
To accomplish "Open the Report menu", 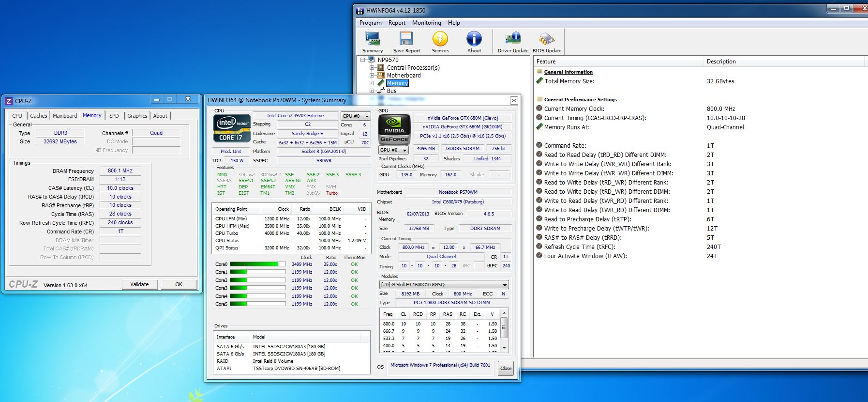I will [x=397, y=23].
